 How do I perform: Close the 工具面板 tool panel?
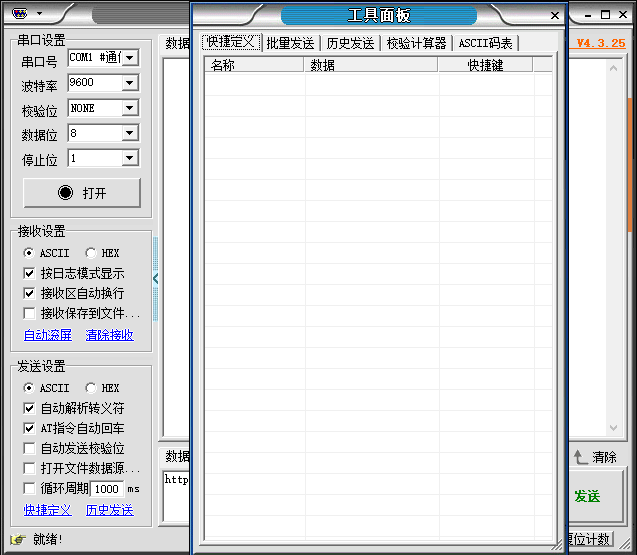(555, 15)
